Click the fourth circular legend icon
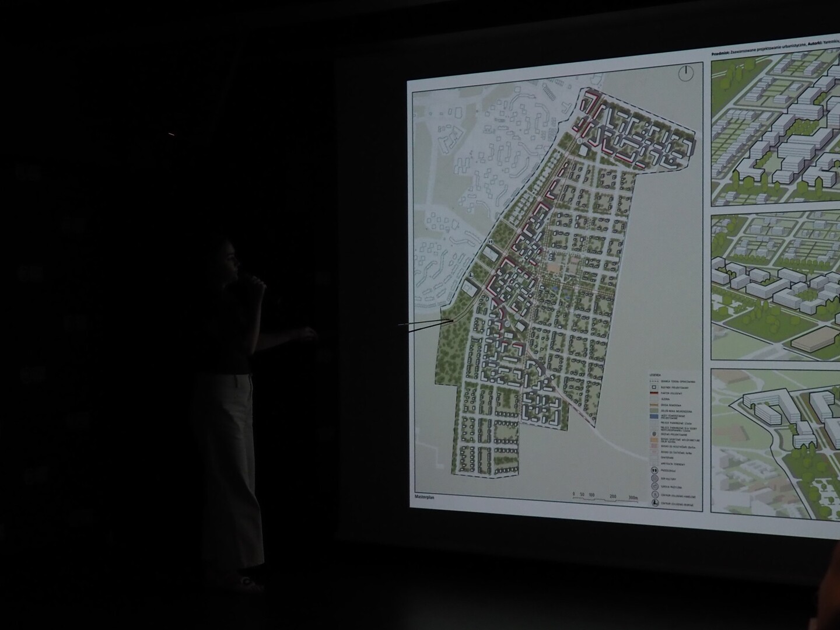The image size is (840, 630). (x=654, y=495)
